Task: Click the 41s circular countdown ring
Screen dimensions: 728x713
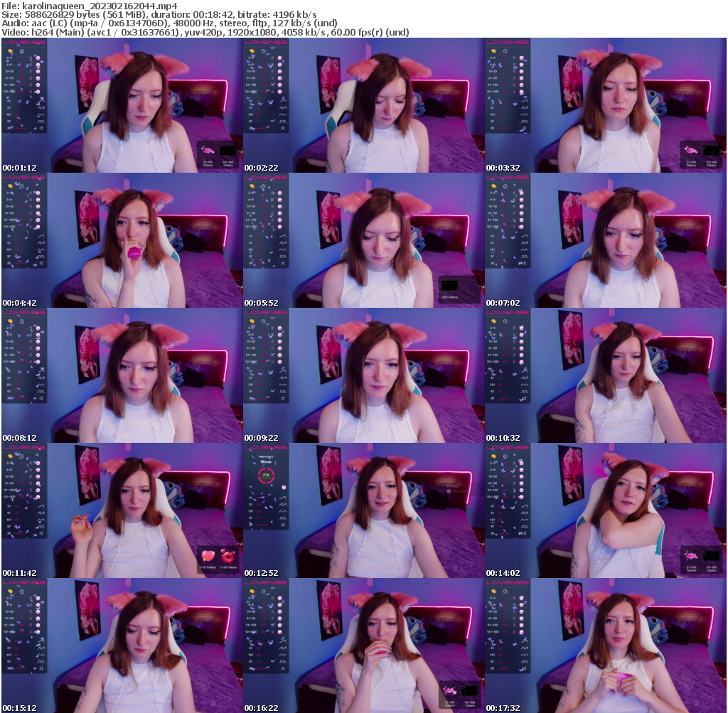Action: click(x=266, y=476)
